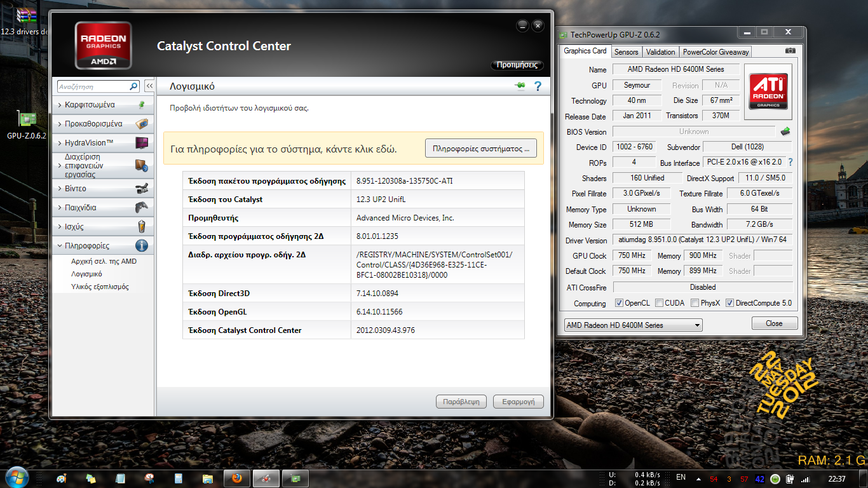The image size is (868, 488).
Task: Click the Προτιμήσεις button
Action: point(517,65)
